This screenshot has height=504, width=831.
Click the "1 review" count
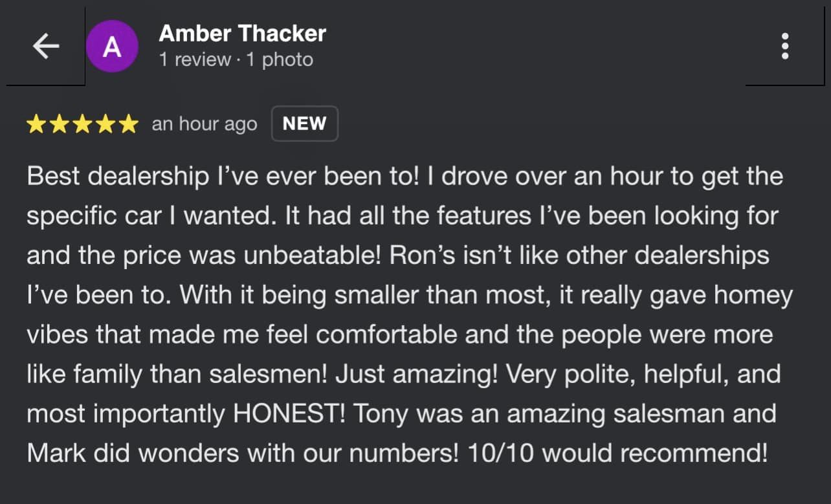195,60
